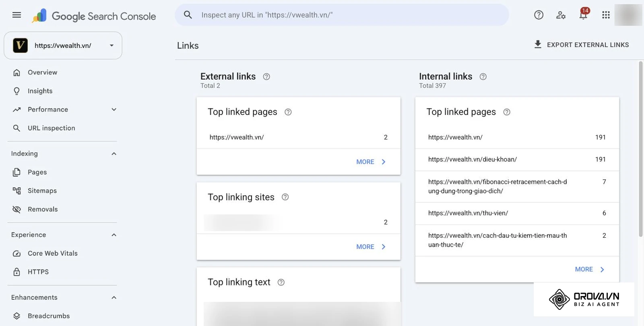This screenshot has height=326, width=644.
Task: Open the help question mark icon
Action: (539, 15)
